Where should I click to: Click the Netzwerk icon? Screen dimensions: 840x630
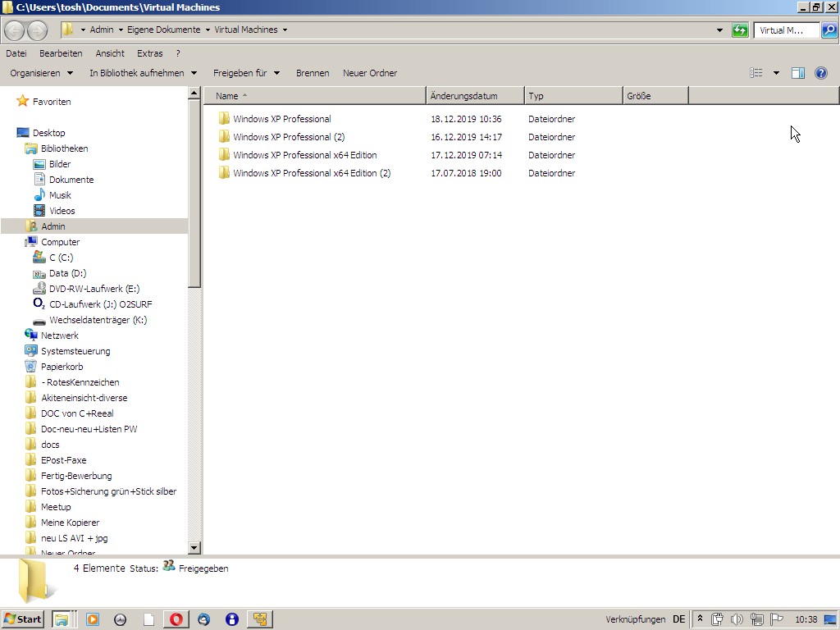(x=31, y=335)
